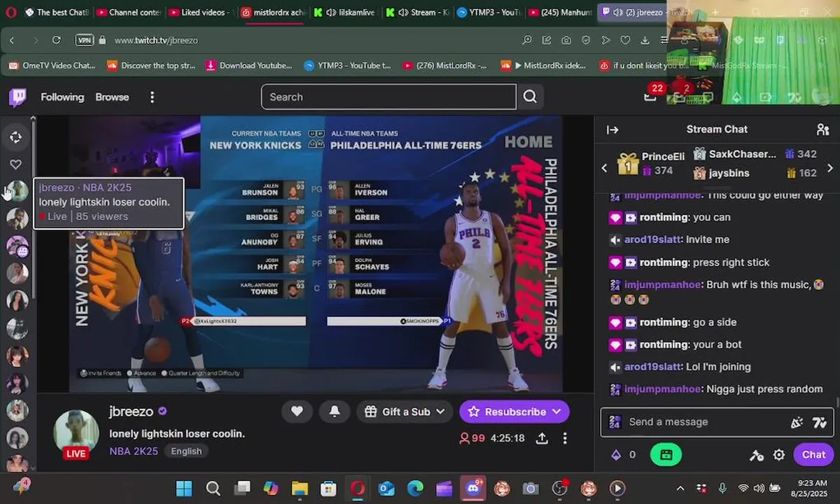Viewport: 840px width, 504px height.
Task: Open the Resubscribe dropdown button
Action: (514, 412)
